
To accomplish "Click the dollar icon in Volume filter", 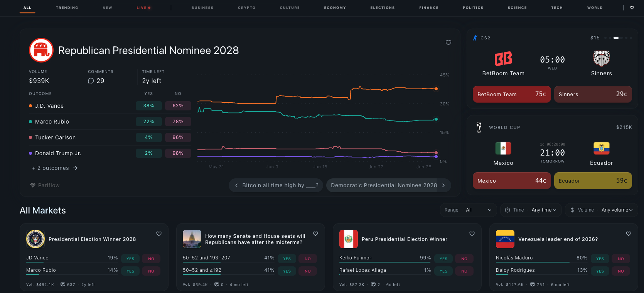I will point(572,210).
